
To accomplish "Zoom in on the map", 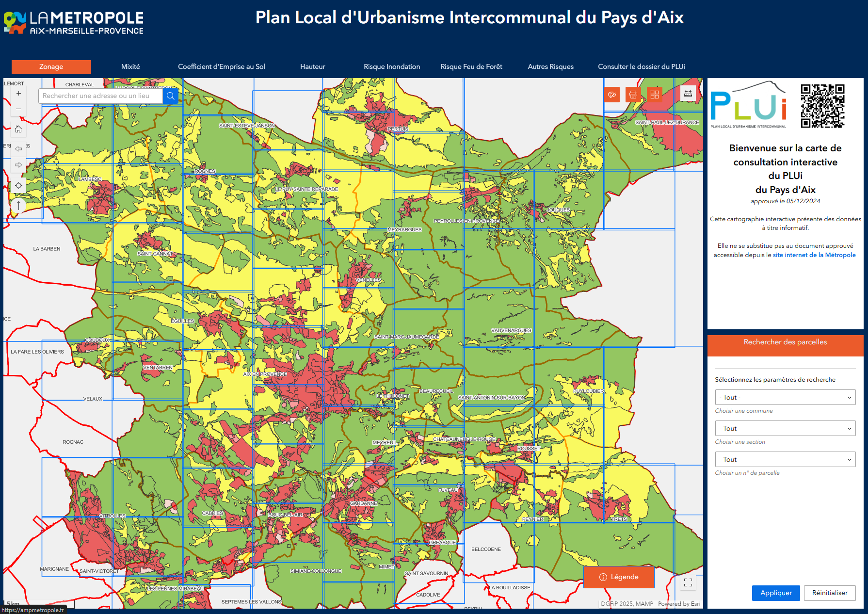I will click(x=18, y=94).
